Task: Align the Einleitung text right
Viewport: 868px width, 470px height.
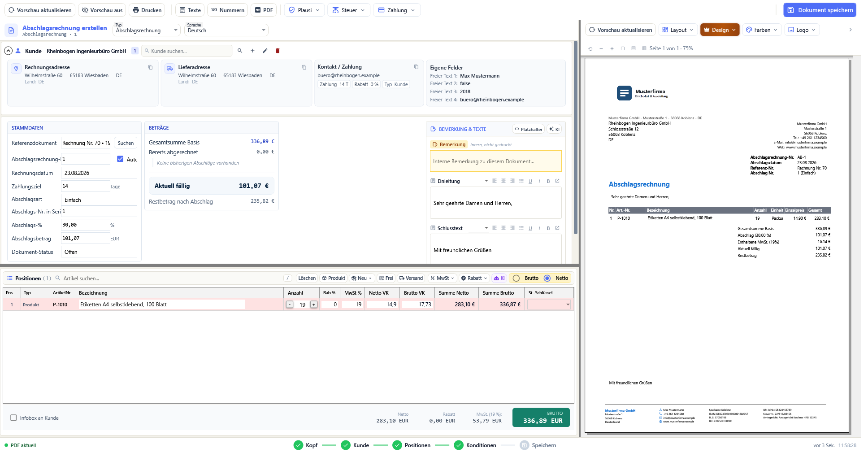Action: [x=512, y=181]
